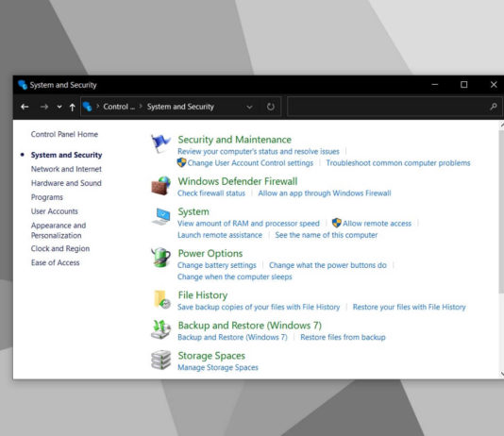Click See the name of this computer
Image resolution: width=504 pixels, height=436 pixels.
point(327,235)
